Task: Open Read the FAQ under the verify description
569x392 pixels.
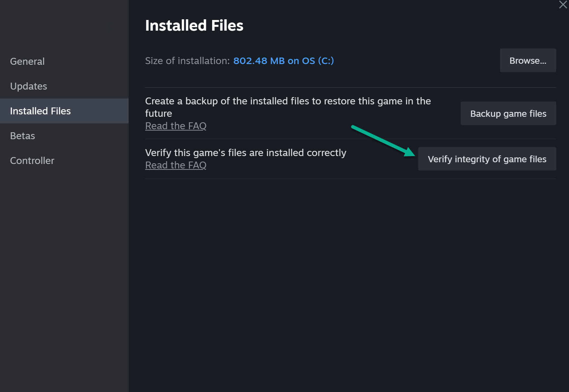Action: [x=176, y=165]
